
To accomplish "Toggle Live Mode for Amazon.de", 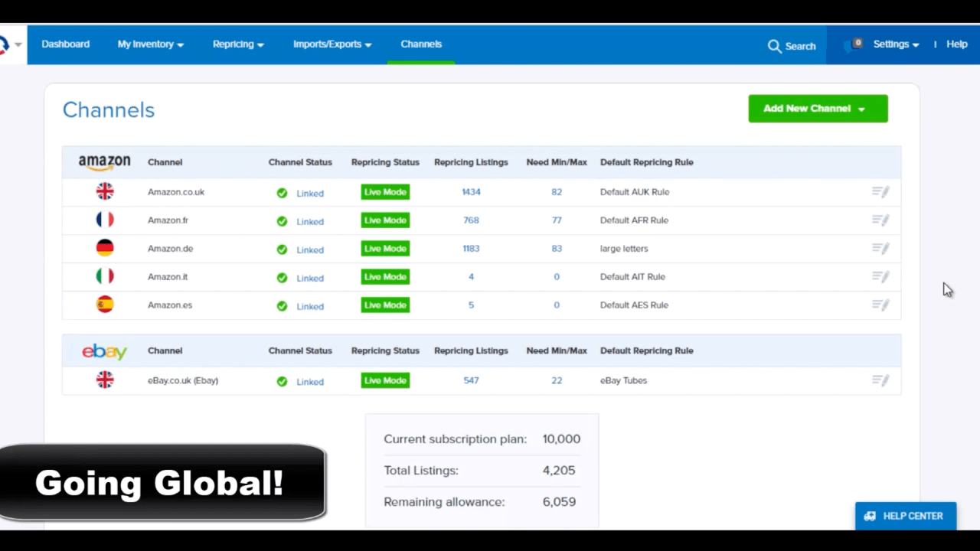I will click(385, 249).
